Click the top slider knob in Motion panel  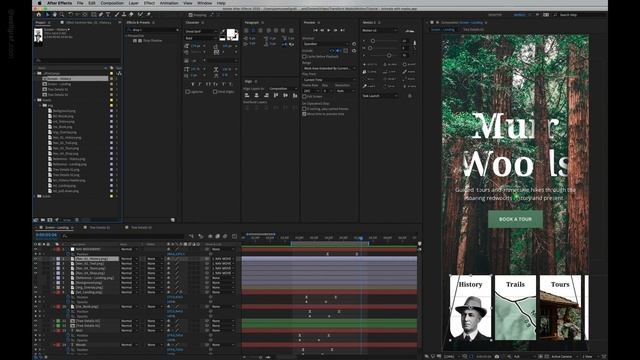point(373,41)
